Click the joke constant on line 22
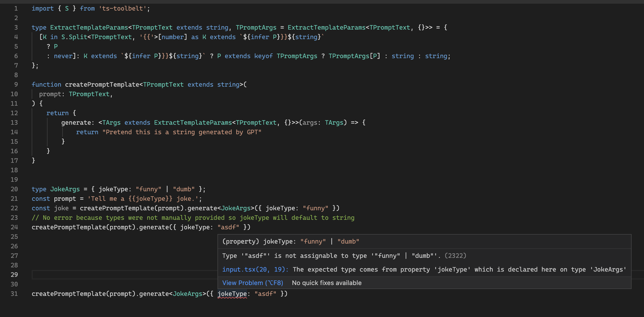The image size is (644, 317). (x=61, y=208)
